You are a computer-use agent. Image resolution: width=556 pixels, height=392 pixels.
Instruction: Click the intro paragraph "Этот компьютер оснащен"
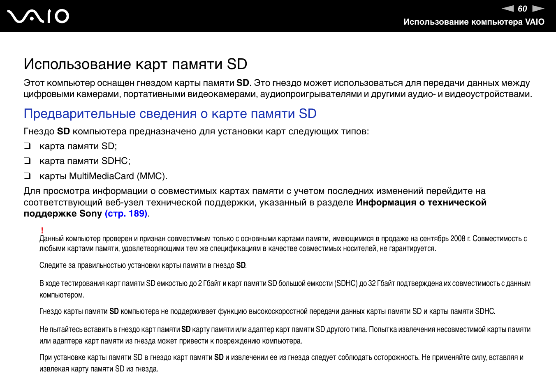(278, 88)
